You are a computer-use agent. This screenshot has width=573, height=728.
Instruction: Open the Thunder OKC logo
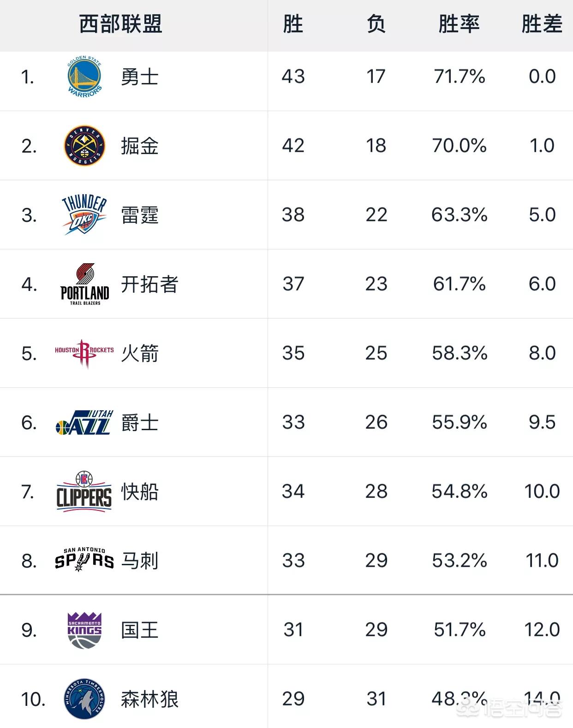tap(84, 215)
